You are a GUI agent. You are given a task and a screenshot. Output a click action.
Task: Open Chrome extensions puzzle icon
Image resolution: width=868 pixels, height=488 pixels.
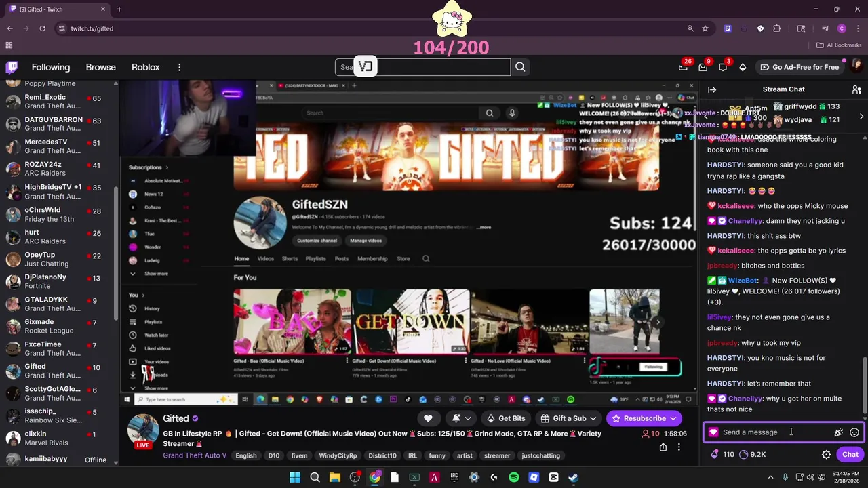click(x=777, y=28)
